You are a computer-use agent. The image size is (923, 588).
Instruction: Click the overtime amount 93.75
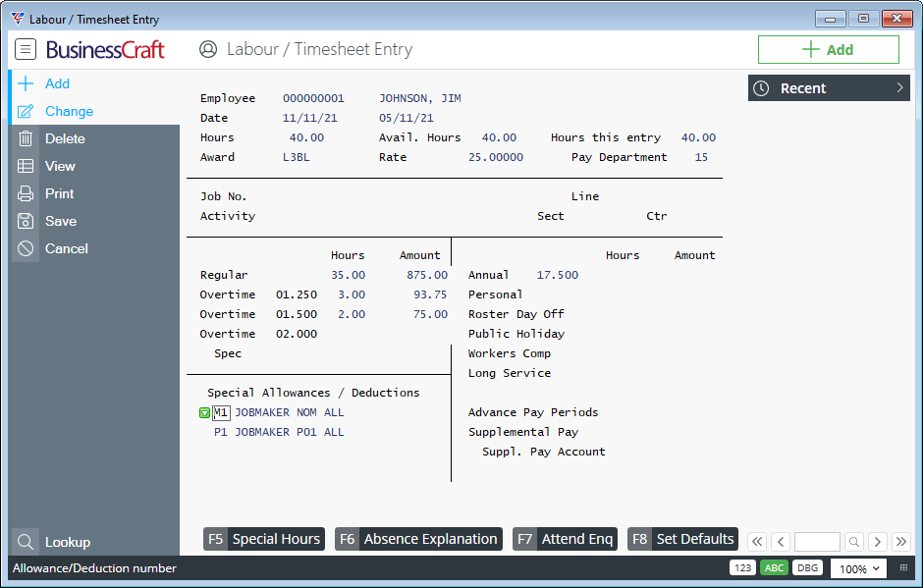430,294
